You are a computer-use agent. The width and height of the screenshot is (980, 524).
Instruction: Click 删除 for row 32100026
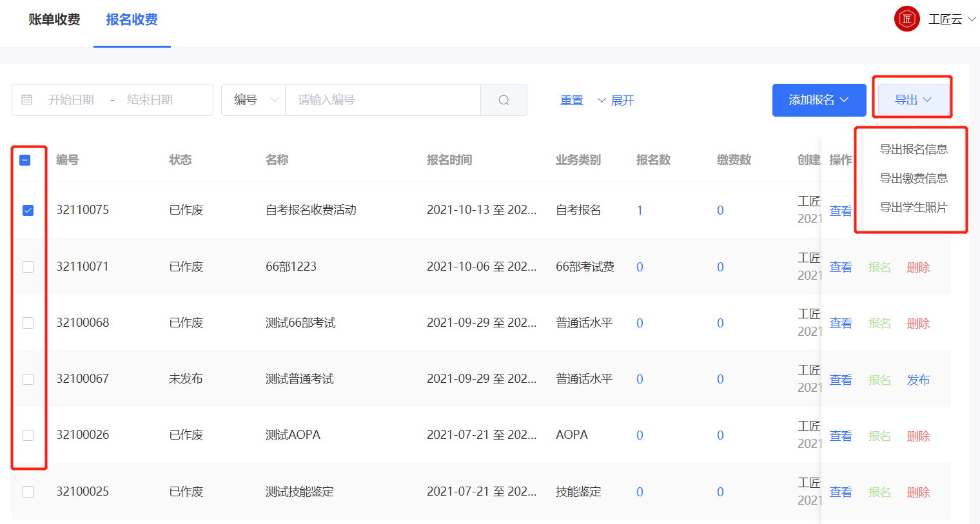pyautogui.click(x=918, y=436)
